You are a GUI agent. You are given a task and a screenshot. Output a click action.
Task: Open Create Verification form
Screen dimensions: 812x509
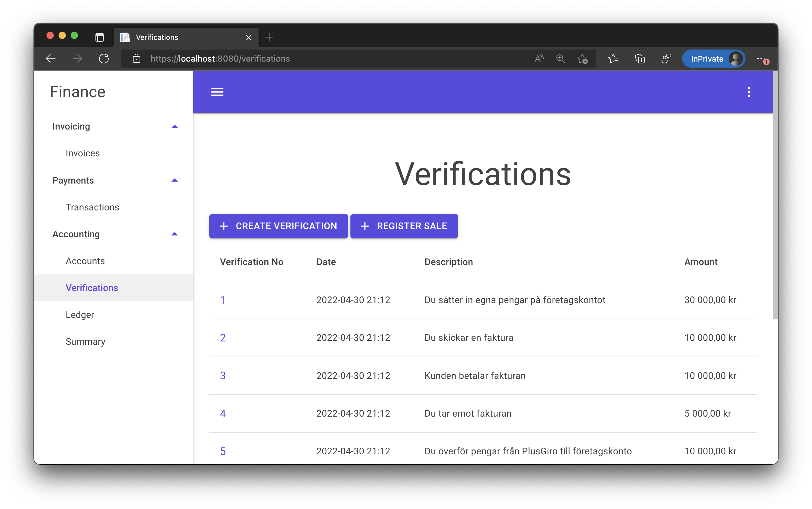(x=279, y=226)
